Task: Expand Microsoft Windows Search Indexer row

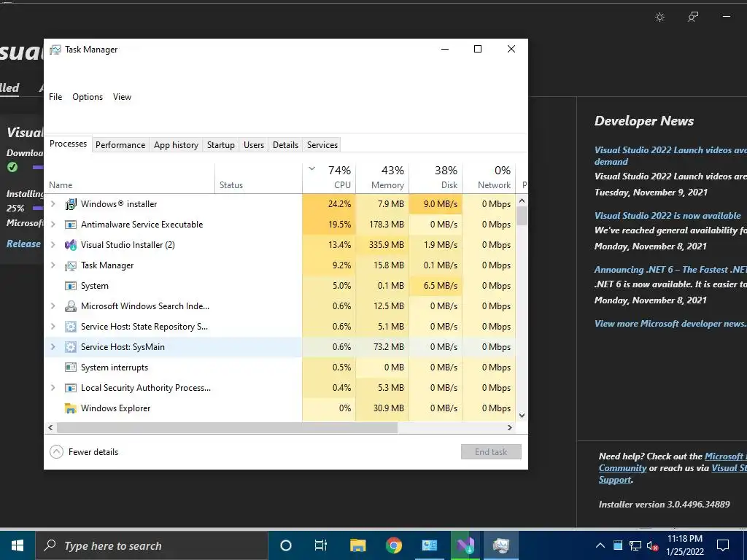Action: click(x=53, y=306)
